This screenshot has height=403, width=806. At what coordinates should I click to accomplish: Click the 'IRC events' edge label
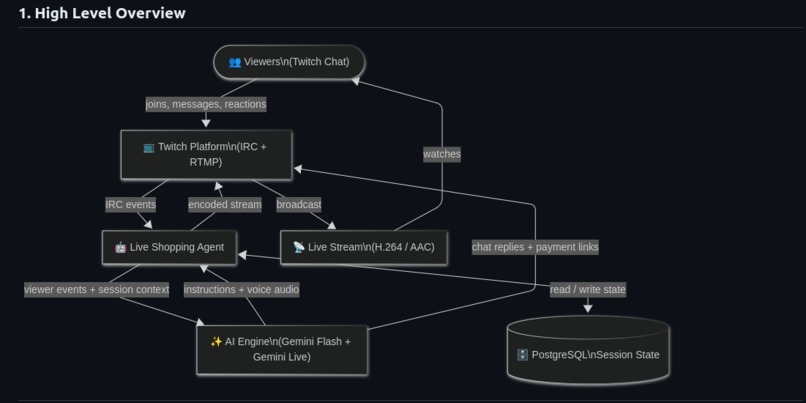[131, 205]
